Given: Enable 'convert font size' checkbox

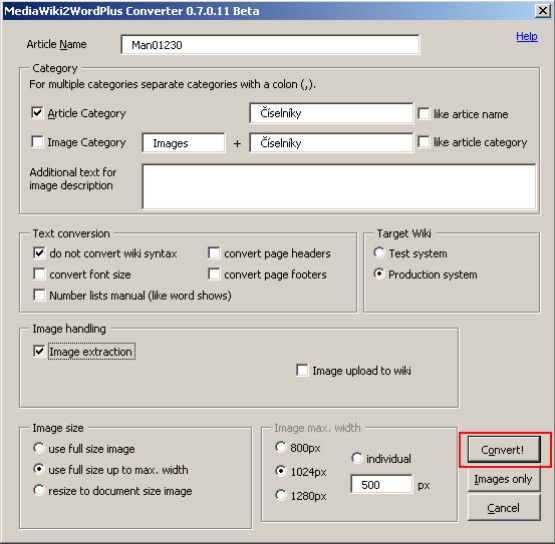Looking at the screenshot, I should (39, 274).
